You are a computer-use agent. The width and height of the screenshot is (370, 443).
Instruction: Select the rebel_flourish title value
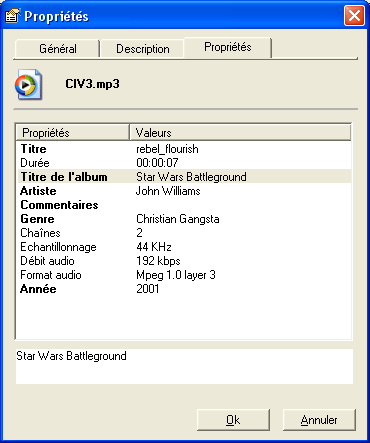click(167, 149)
